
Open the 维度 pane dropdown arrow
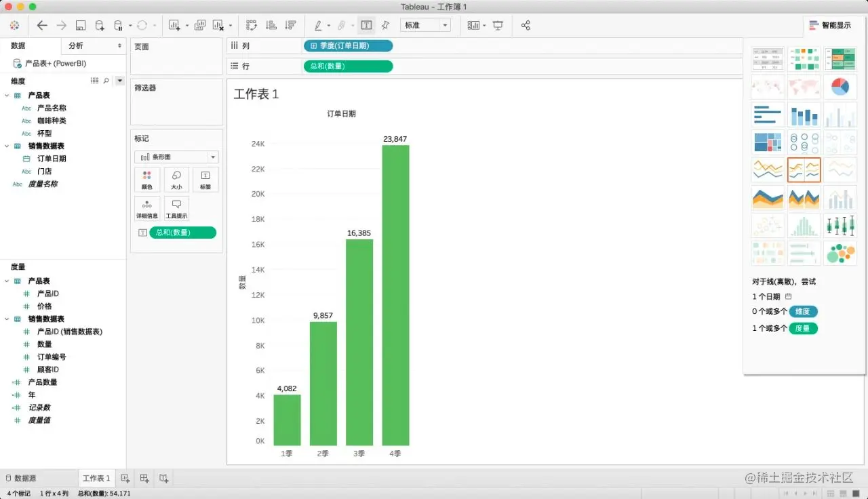point(120,81)
